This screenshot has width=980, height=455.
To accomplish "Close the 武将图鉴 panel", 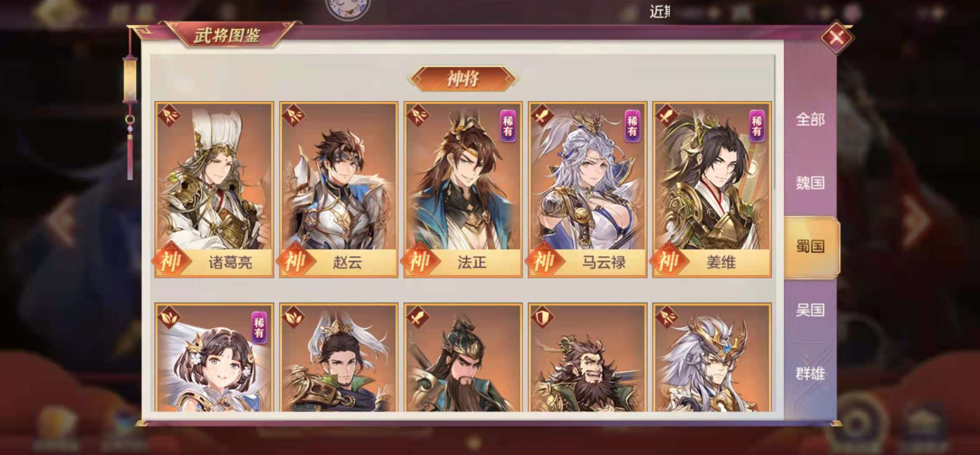I will pos(836,38).
